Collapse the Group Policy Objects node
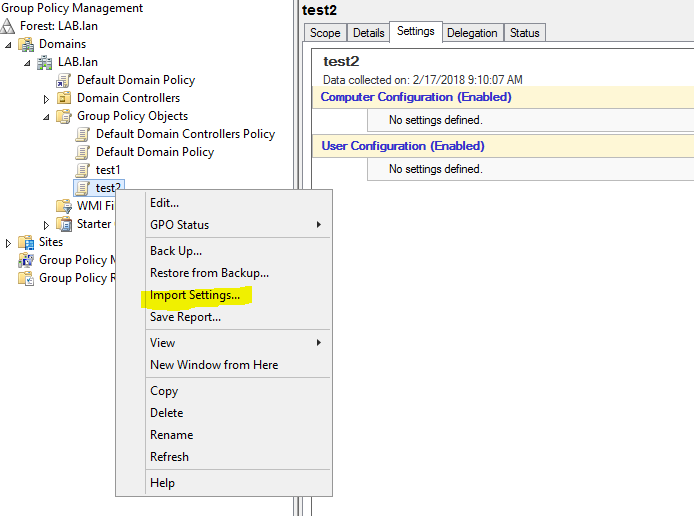This screenshot has width=694, height=516. coord(46,117)
